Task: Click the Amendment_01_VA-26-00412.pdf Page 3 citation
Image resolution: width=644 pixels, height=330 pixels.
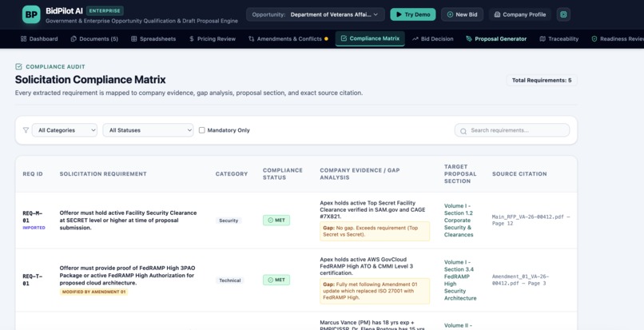Action: click(520, 280)
